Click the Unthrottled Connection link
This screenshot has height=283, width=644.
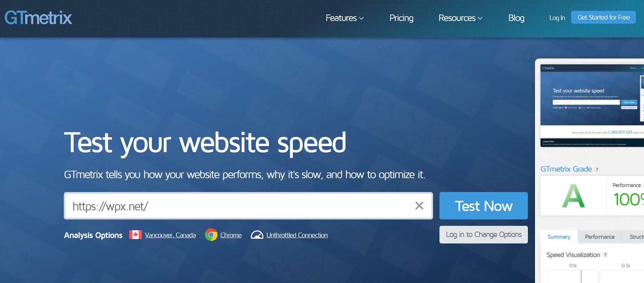pos(297,235)
